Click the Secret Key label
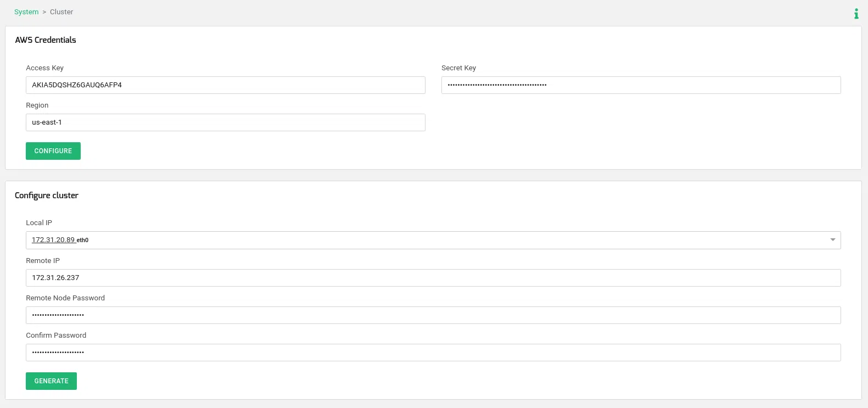The image size is (868, 408). [458, 68]
